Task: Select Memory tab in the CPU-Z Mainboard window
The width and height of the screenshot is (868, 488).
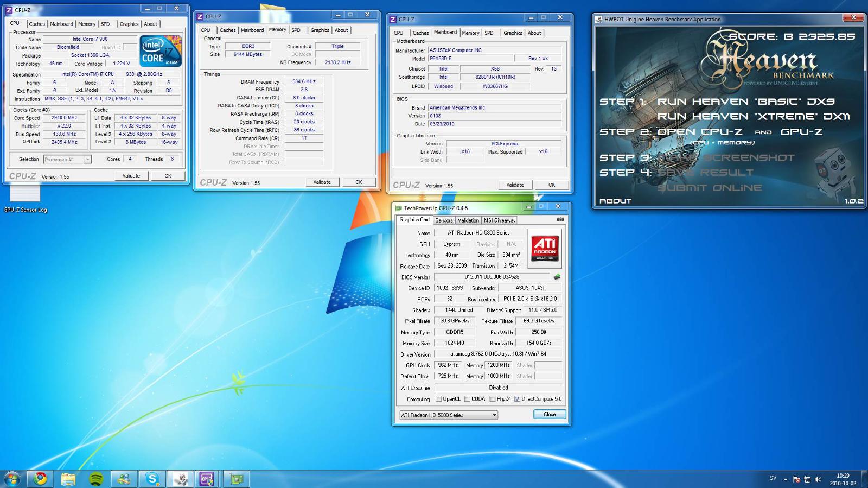Action: (x=470, y=33)
